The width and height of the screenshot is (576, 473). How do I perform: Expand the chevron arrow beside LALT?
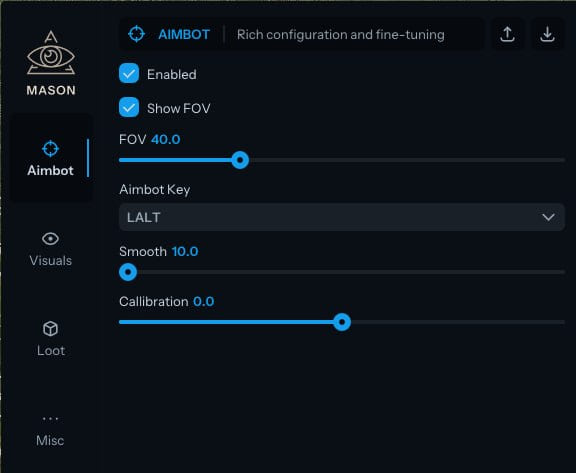548,217
